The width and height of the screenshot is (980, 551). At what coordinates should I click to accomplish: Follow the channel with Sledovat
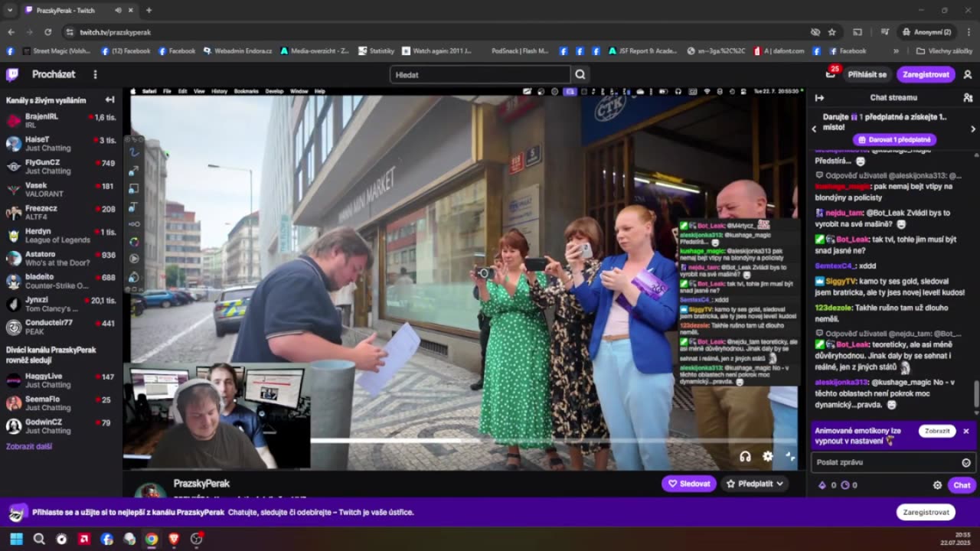689,484
